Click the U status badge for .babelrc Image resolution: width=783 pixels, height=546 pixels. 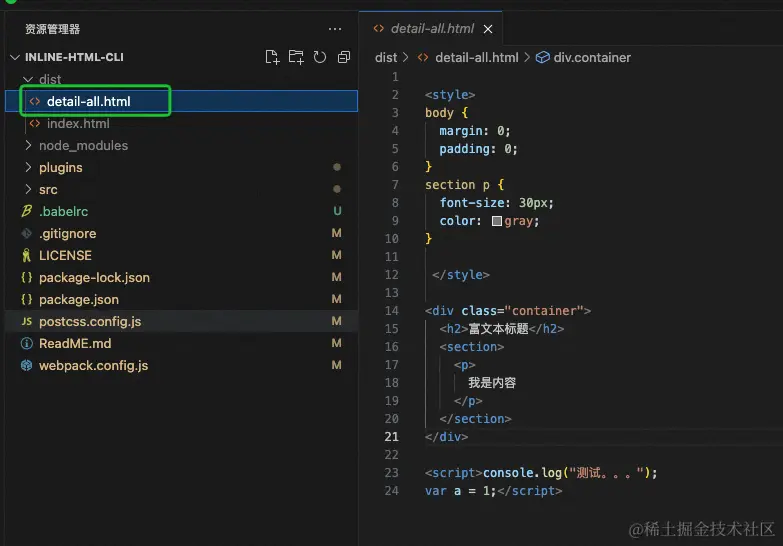tap(337, 211)
